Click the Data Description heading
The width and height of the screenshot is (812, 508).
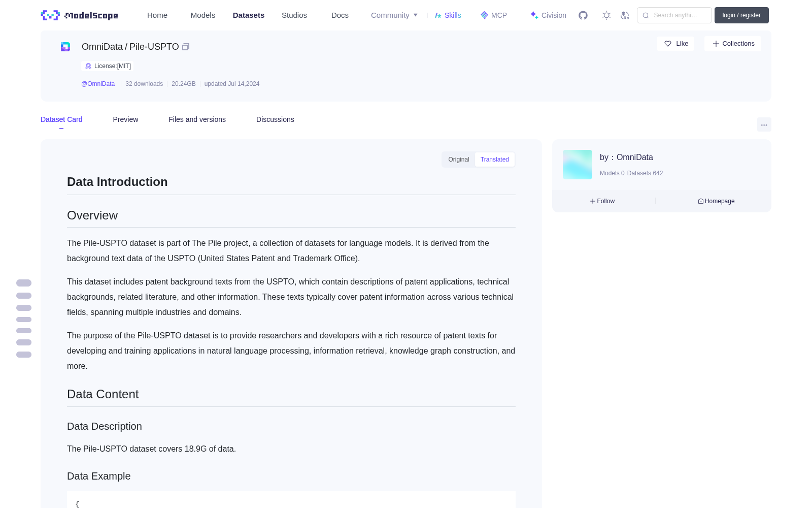coord(105,426)
